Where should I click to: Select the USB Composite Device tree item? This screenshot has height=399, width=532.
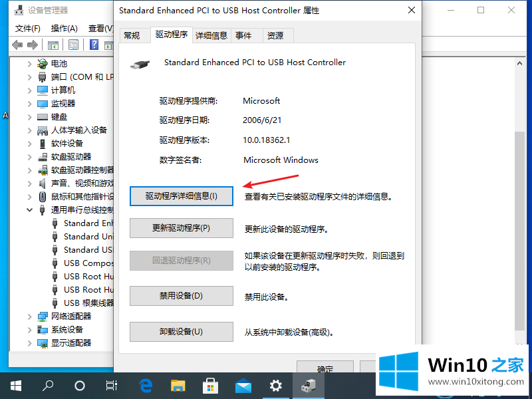(88, 263)
